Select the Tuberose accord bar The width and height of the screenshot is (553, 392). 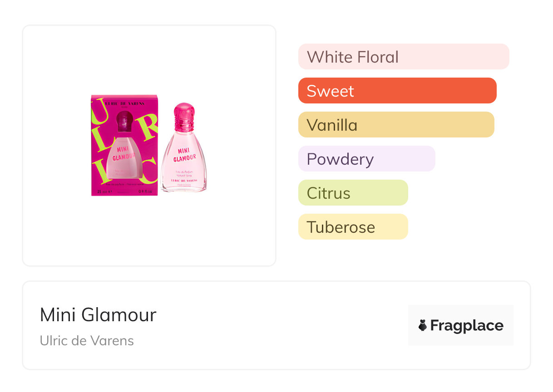point(353,227)
